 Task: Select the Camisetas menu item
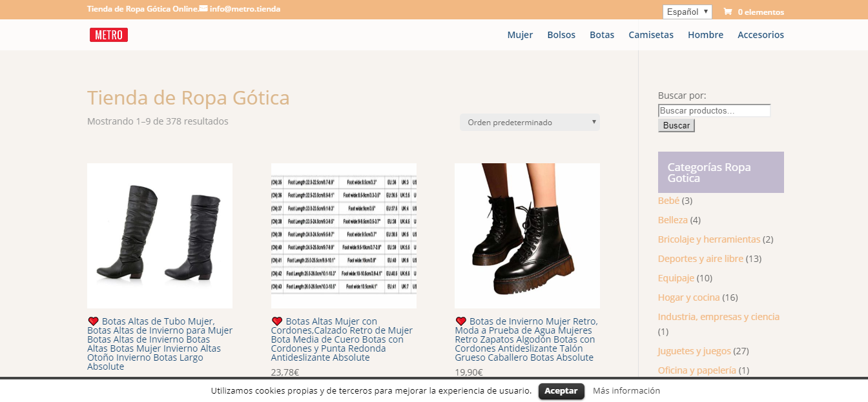651,35
